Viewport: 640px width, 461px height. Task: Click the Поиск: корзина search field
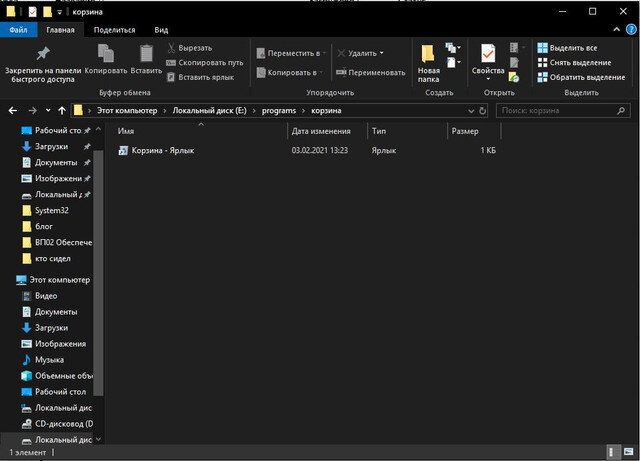(x=563, y=111)
